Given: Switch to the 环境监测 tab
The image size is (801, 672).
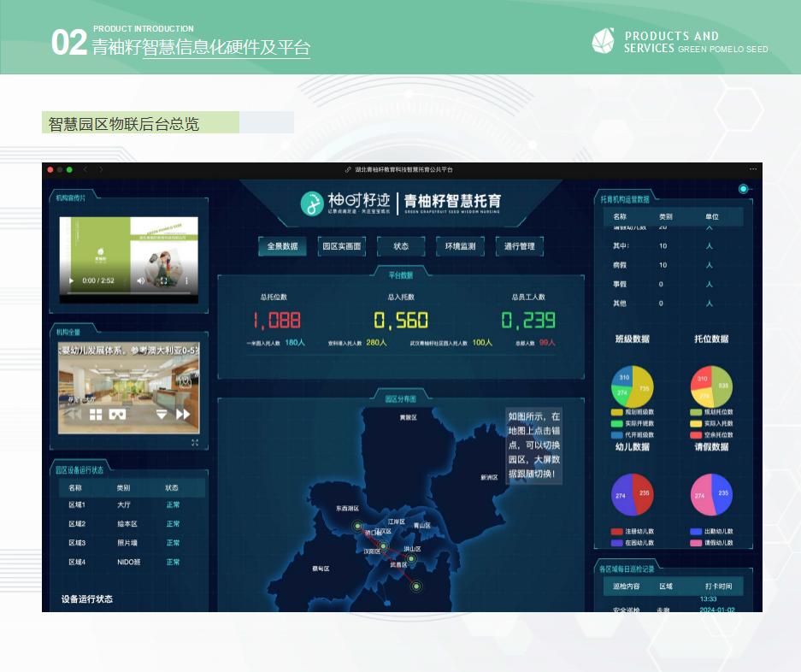Looking at the screenshot, I should 460,246.
